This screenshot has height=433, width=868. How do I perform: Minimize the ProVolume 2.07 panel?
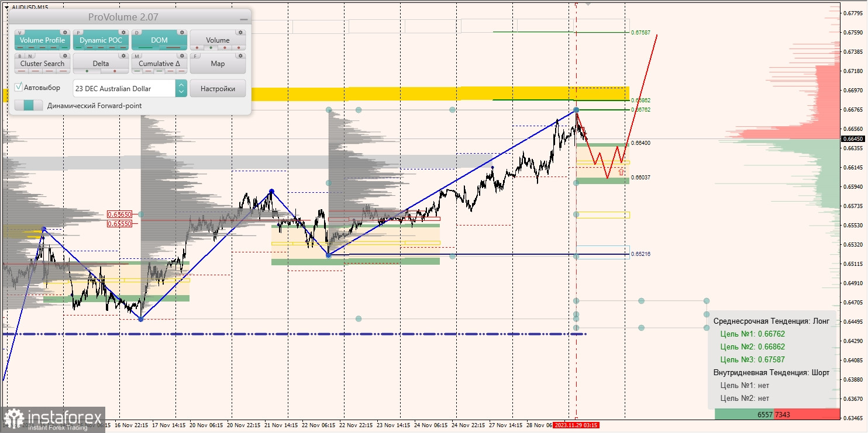(x=244, y=19)
